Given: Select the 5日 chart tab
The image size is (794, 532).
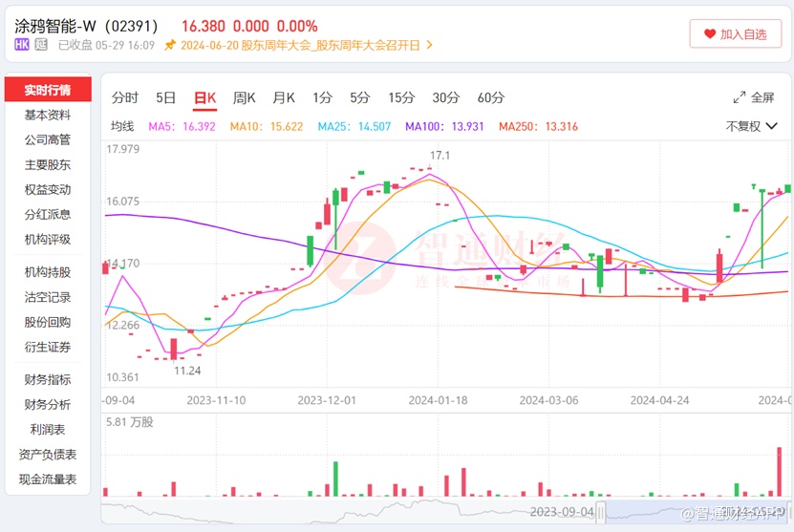Looking at the screenshot, I should 165,97.
